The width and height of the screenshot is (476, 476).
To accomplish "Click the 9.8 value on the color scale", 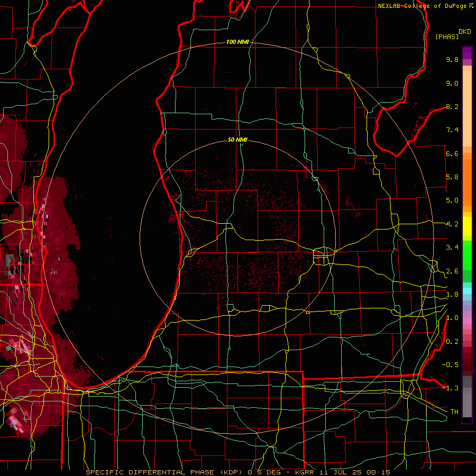I will click(452, 59).
